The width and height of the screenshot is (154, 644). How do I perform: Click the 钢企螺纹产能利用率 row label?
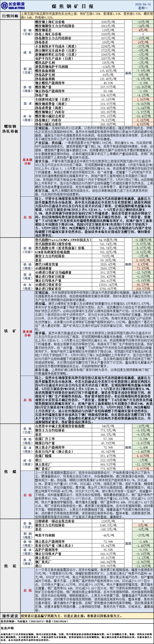click(x=50, y=83)
